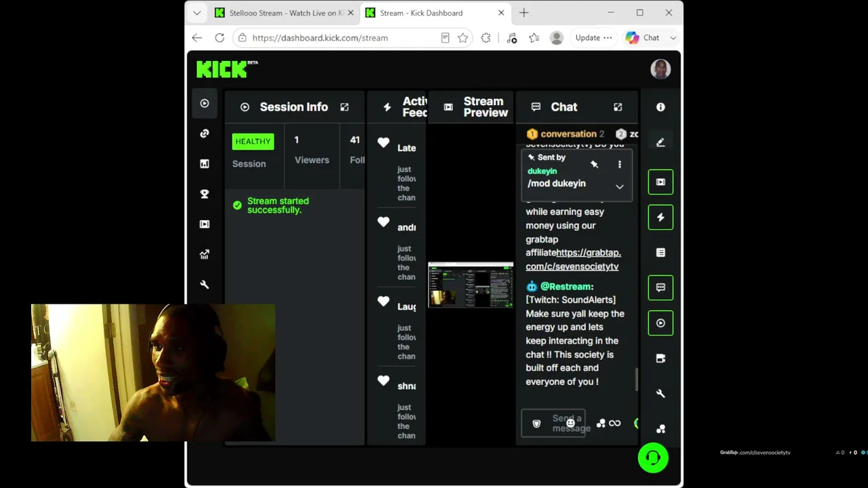Click the @Restream username in chat
Viewport: 868px width, 488px height.
coord(567,287)
